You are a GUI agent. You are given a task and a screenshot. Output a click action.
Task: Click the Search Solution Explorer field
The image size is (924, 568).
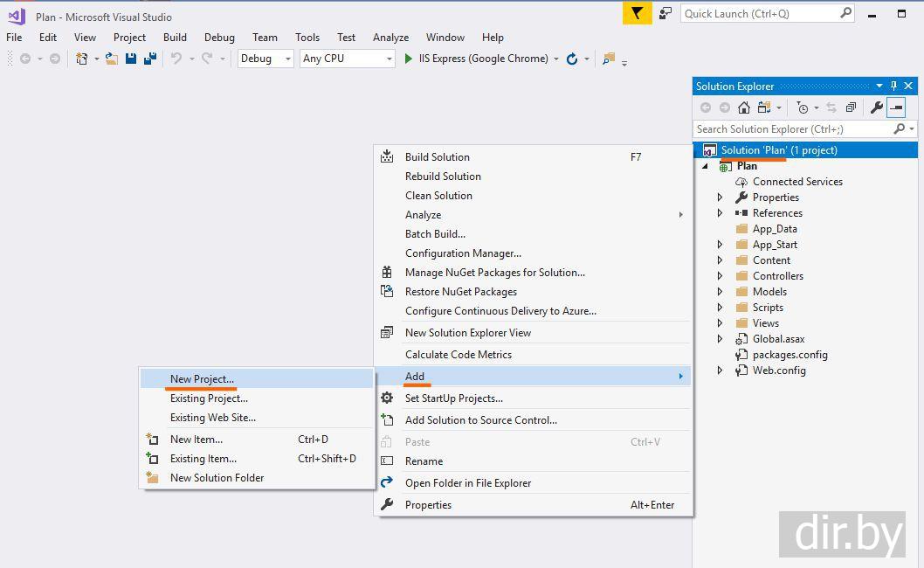click(x=793, y=129)
